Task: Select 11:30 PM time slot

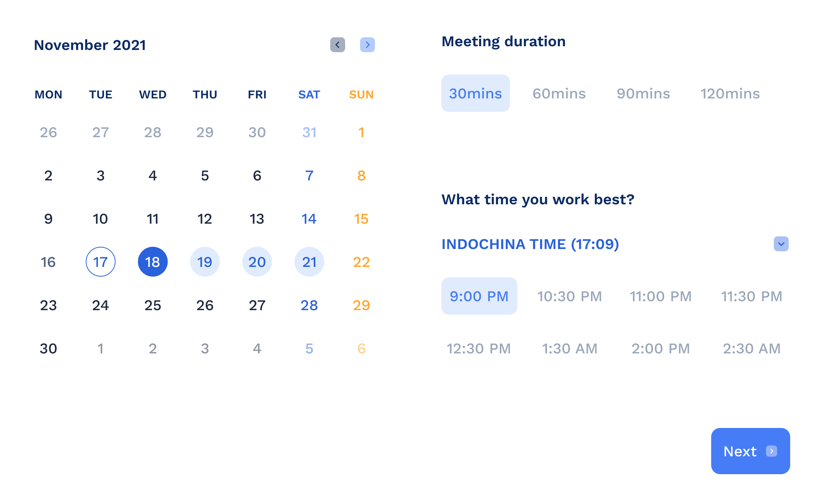Action: pos(751,295)
